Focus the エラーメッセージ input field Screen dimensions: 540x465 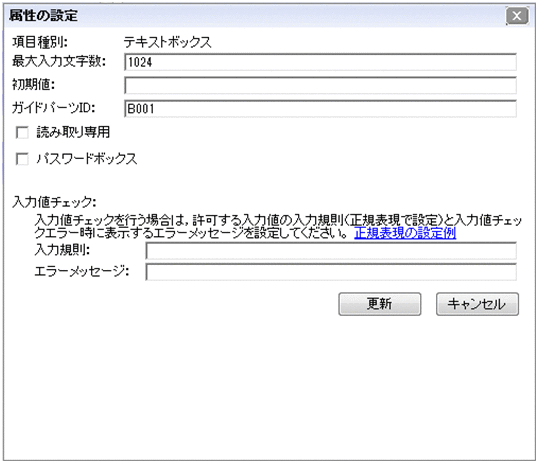click(331, 272)
